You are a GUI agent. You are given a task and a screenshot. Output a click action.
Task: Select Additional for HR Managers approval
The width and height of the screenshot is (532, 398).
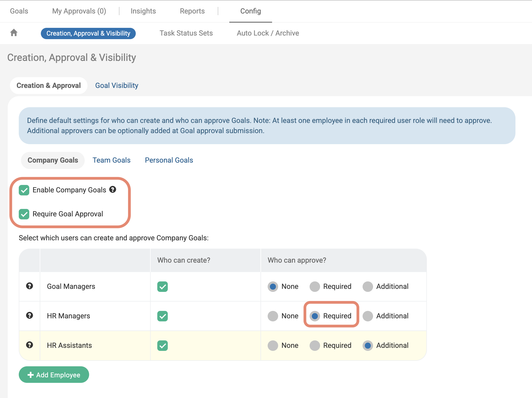click(368, 316)
